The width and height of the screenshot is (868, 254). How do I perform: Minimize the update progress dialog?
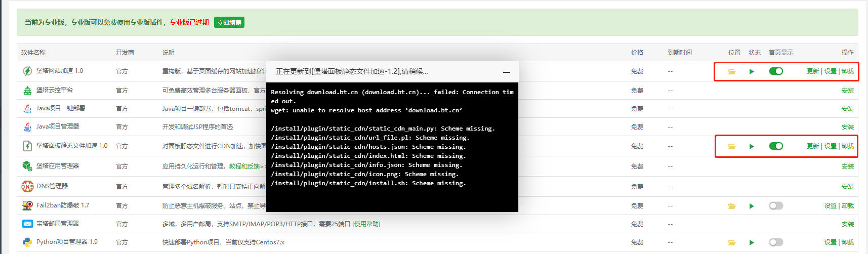coord(506,72)
